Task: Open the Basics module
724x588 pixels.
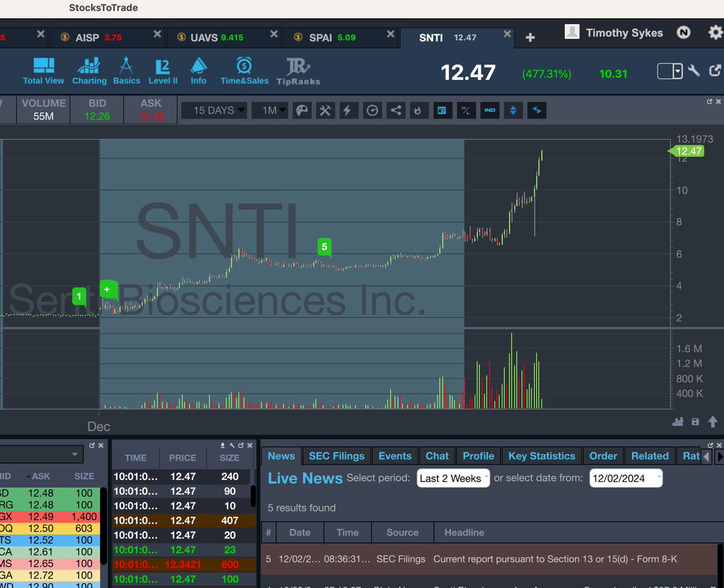Action: [126, 71]
